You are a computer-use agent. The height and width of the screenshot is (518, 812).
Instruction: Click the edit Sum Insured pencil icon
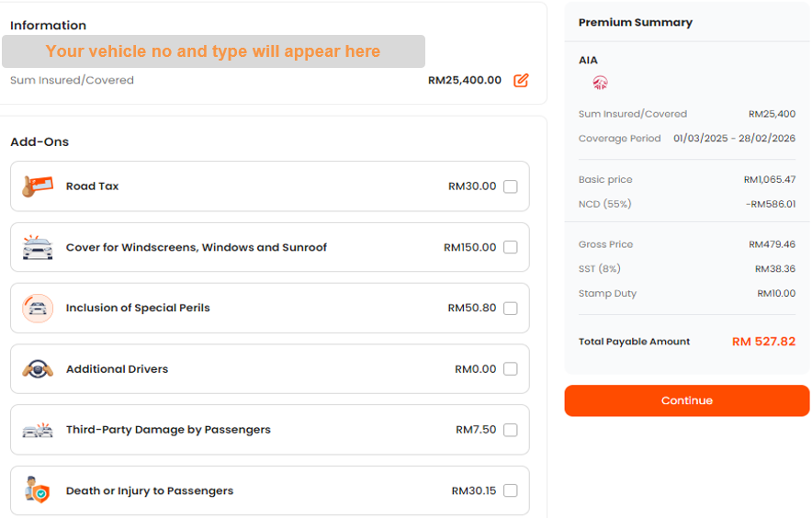521,81
